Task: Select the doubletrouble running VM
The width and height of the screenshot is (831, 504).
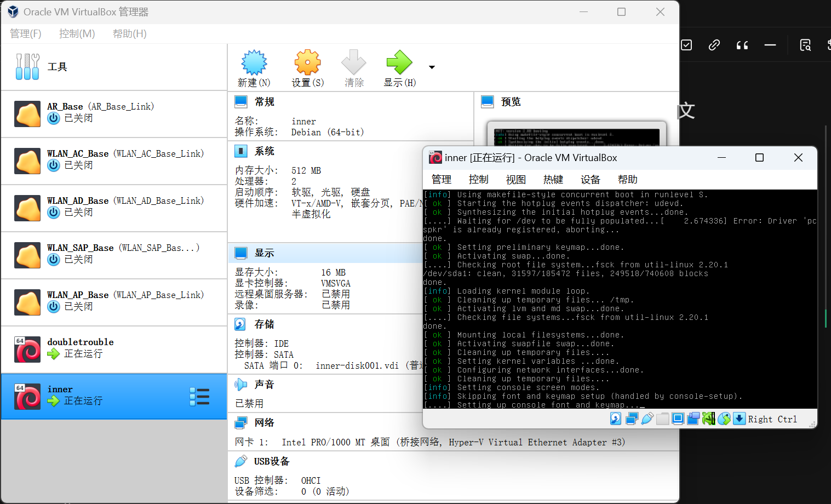Action: [114, 350]
